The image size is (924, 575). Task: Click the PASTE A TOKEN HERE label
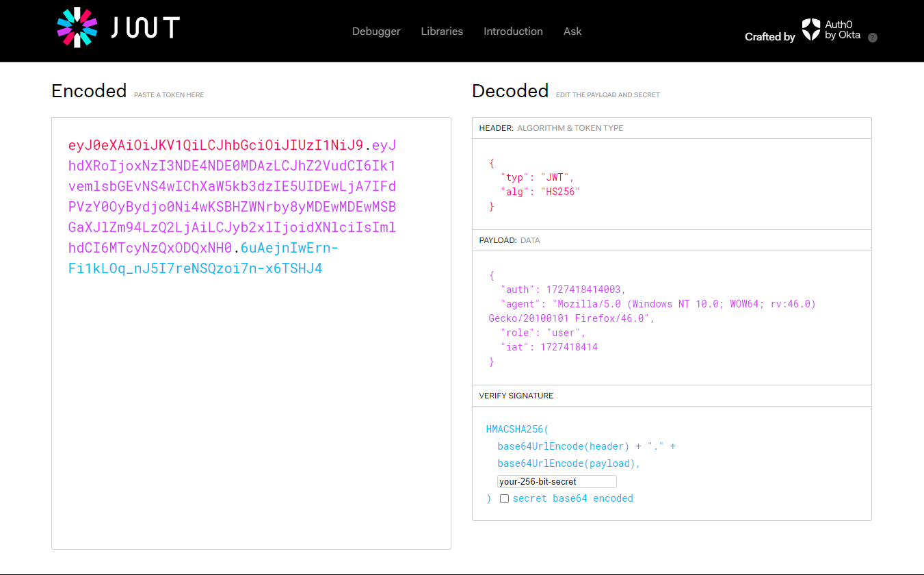click(x=169, y=95)
